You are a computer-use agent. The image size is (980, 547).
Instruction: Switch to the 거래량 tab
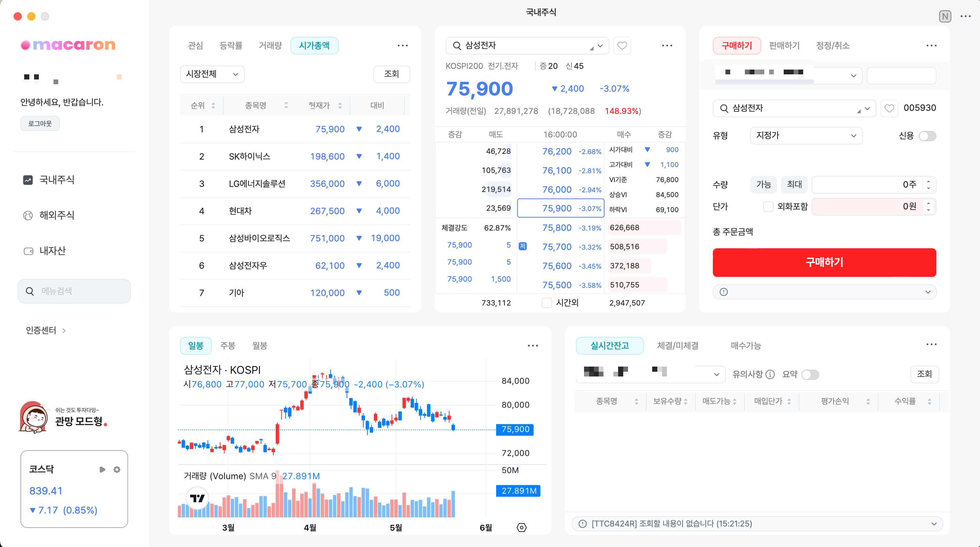270,46
